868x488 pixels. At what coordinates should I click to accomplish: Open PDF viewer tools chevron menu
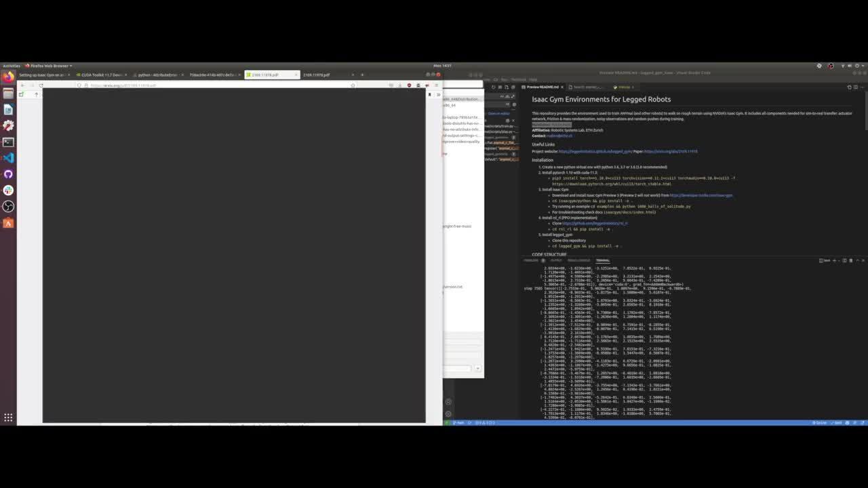(x=437, y=94)
